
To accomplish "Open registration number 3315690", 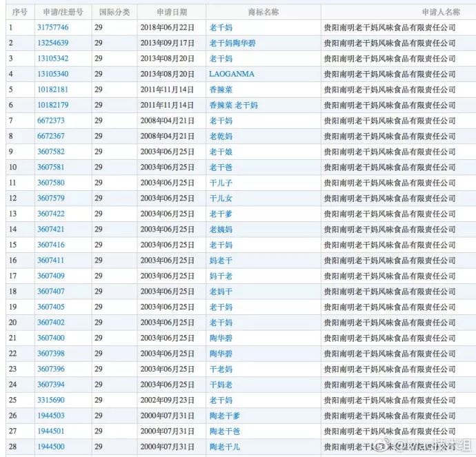I will point(51,400).
